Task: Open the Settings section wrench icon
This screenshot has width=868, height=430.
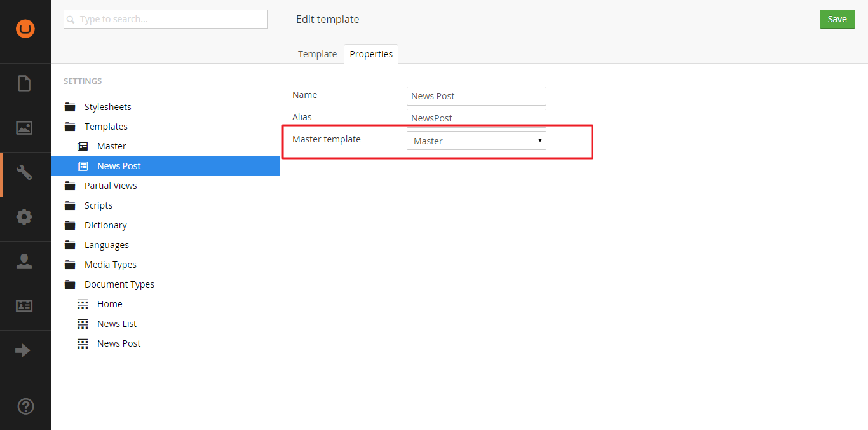Action: [24, 172]
